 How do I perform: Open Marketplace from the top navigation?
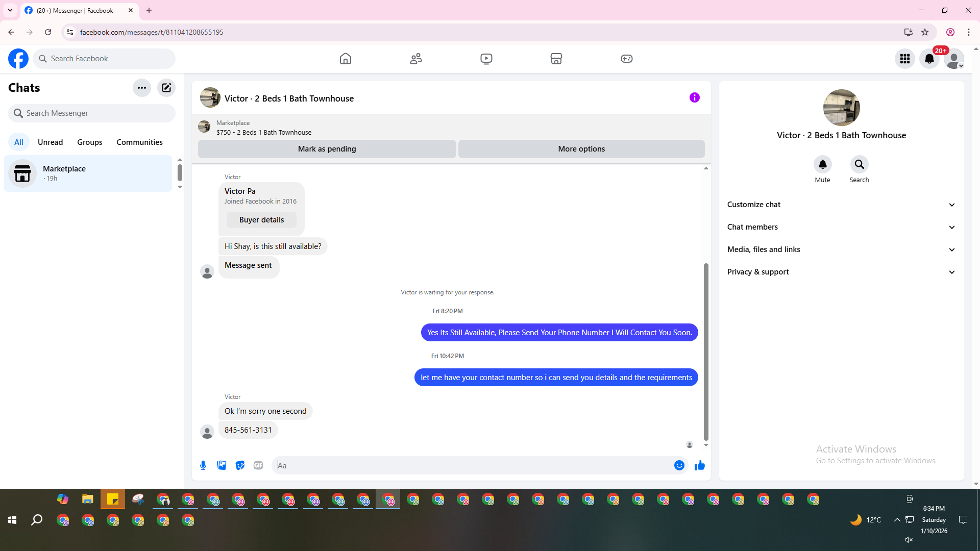point(556,59)
